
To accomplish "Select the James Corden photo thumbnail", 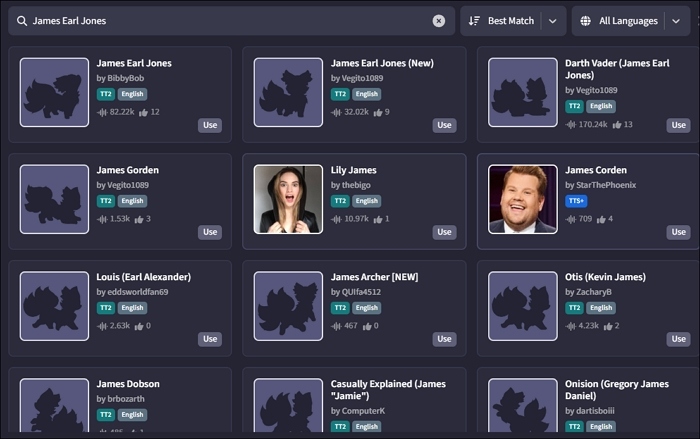I will pyautogui.click(x=523, y=199).
